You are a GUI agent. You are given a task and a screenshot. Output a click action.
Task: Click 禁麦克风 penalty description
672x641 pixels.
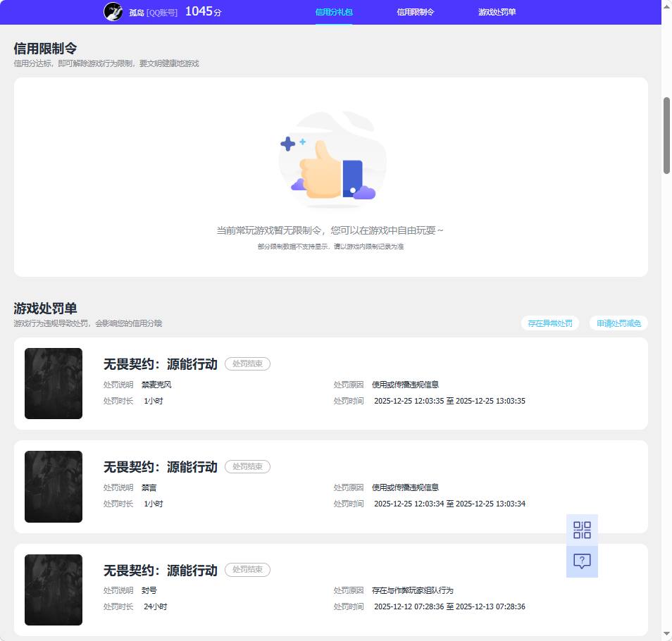tap(156, 385)
